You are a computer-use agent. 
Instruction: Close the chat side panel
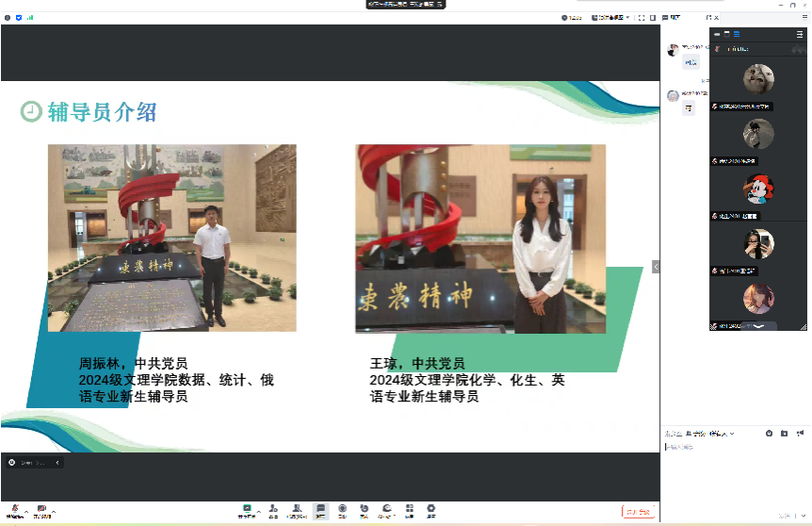[x=716, y=18]
